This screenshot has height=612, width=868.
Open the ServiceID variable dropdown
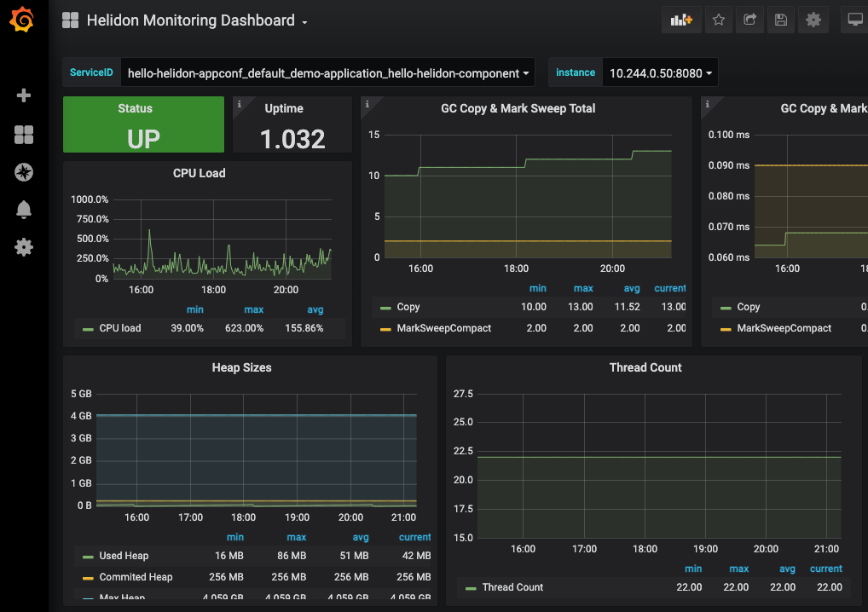point(327,73)
